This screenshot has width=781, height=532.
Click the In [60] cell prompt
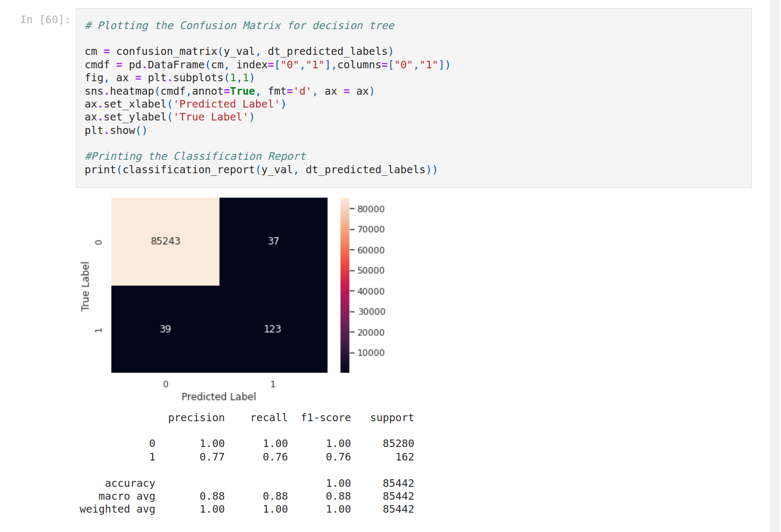[45, 20]
